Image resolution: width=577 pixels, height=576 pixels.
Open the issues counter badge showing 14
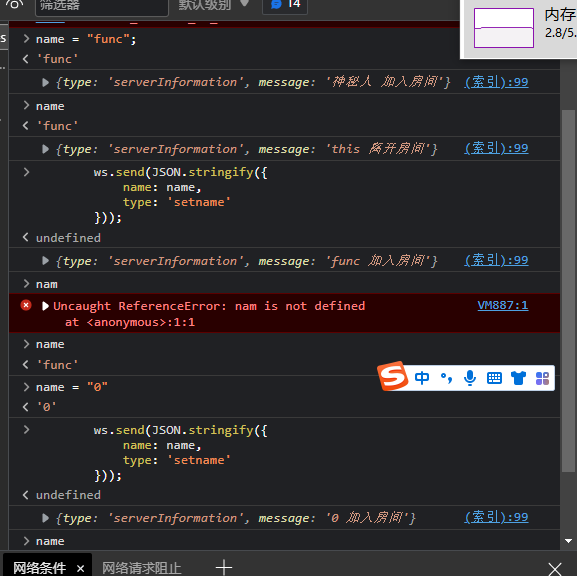tap(285, 5)
